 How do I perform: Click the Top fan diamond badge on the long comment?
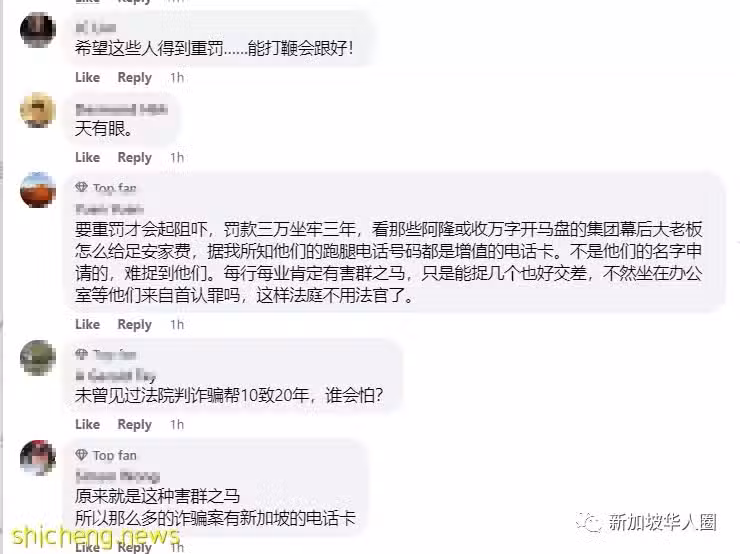82,187
